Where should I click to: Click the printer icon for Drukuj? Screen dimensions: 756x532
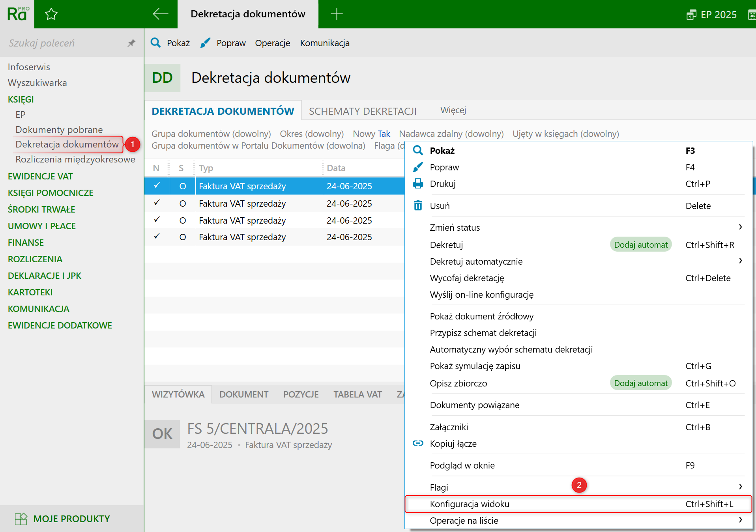418,184
